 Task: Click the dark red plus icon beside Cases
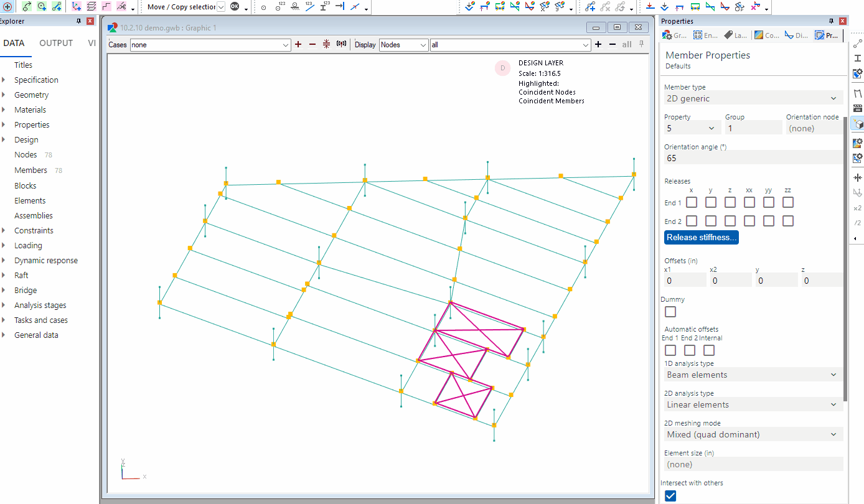(298, 44)
